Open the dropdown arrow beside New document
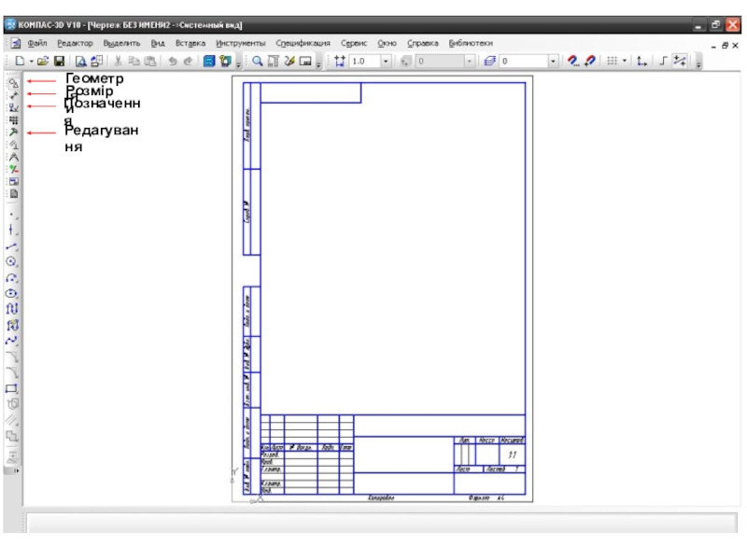 [x=31, y=62]
